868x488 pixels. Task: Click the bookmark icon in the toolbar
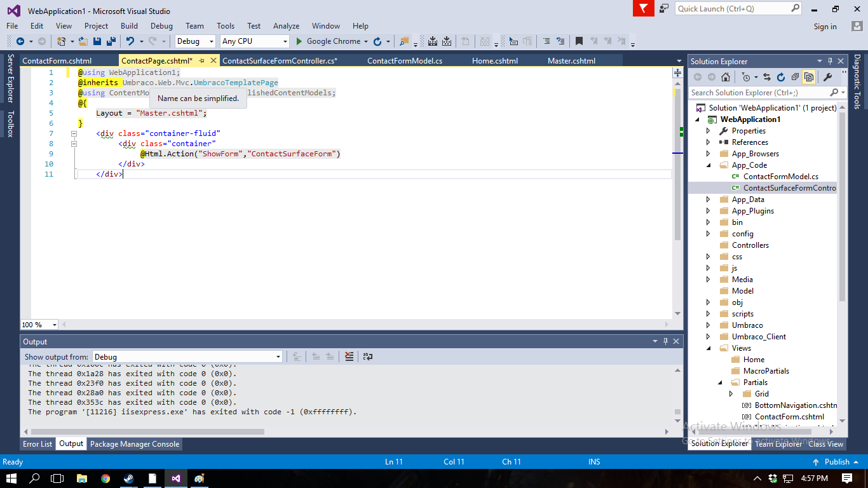pos(579,41)
